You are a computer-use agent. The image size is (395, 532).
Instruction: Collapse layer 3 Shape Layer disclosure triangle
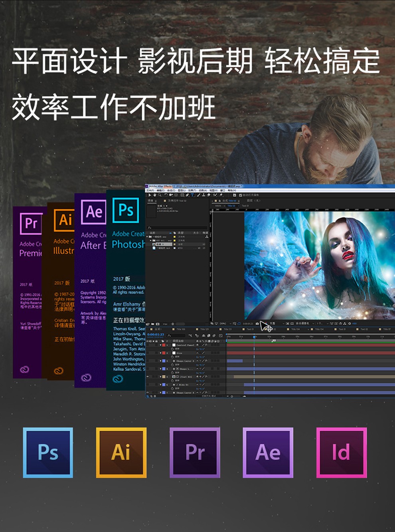tap(160, 361)
